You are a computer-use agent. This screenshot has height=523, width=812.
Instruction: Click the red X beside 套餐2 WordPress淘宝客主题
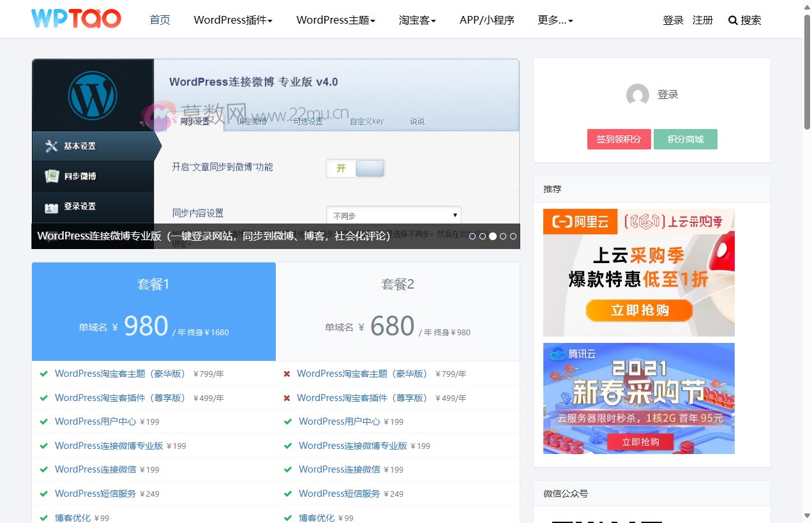(x=287, y=374)
